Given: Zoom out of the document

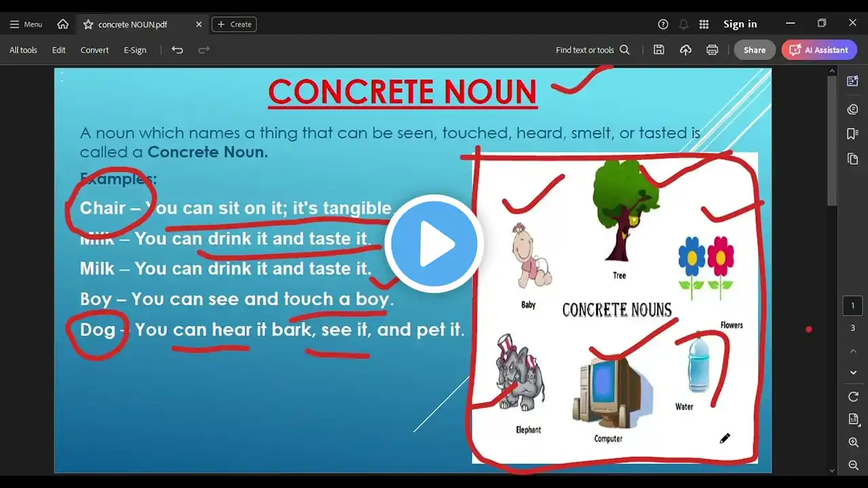Looking at the screenshot, I should tap(853, 465).
